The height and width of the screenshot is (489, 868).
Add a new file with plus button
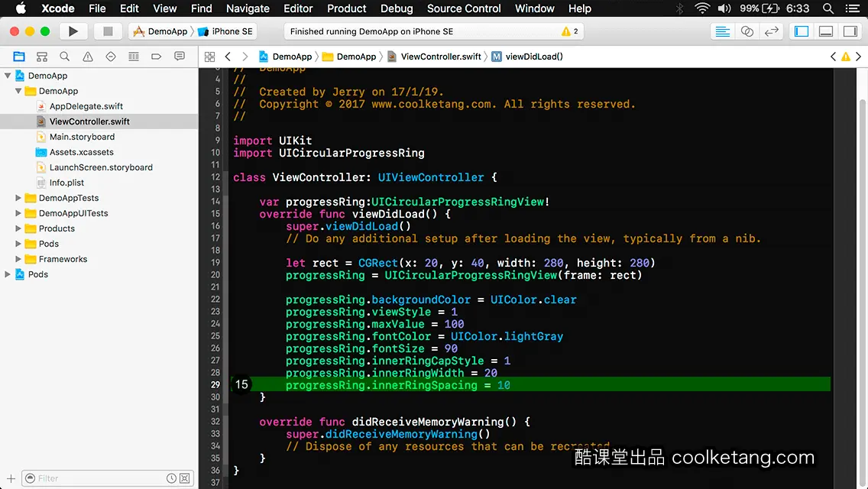(x=11, y=478)
